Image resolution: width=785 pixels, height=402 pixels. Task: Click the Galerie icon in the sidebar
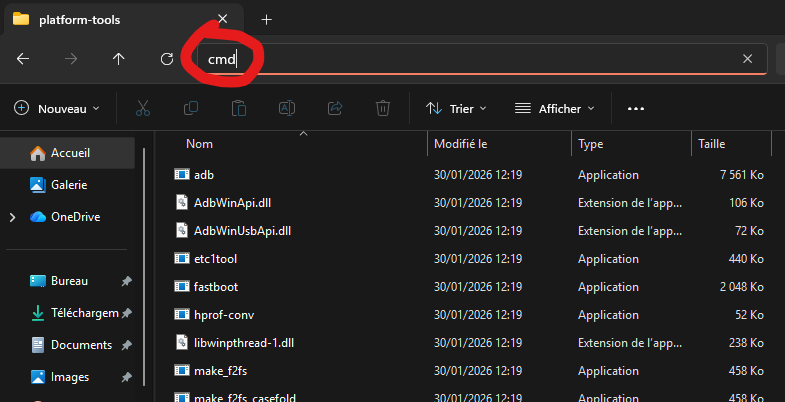[38, 185]
